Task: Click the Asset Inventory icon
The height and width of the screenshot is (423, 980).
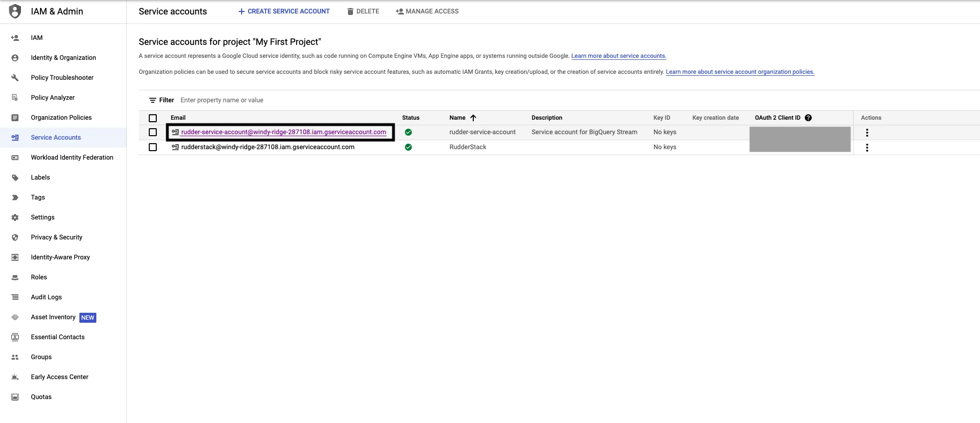Action: click(x=15, y=317)
